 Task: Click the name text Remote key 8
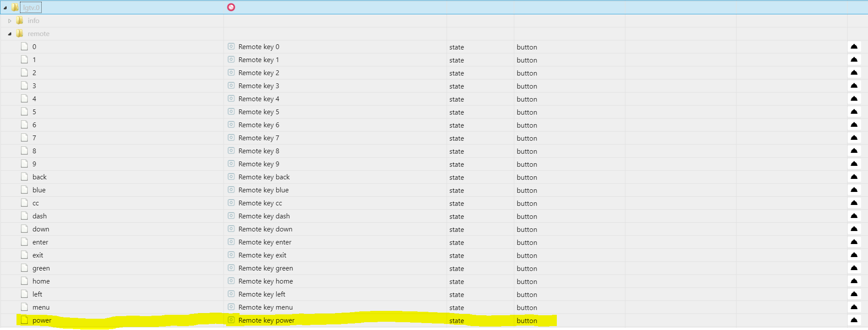pos(259,151)
